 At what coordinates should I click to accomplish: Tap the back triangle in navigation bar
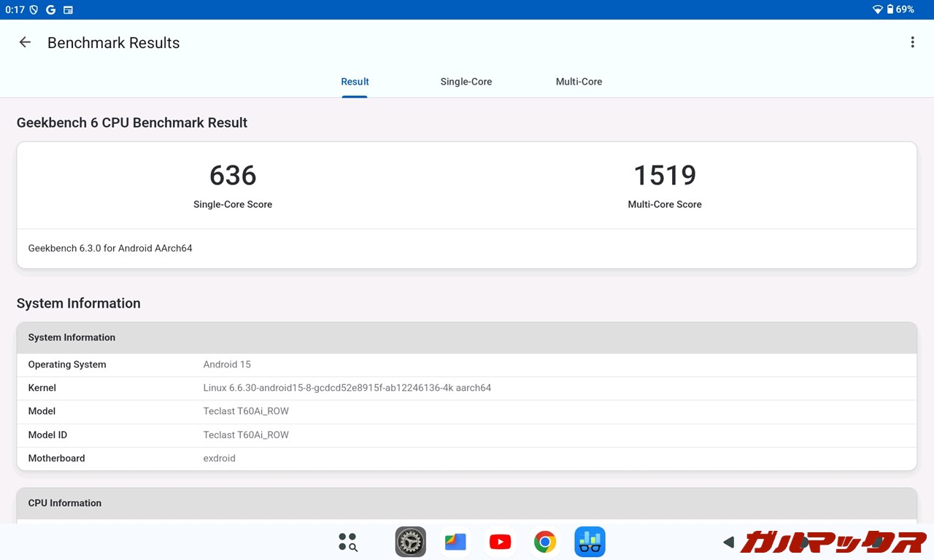[727, 542]
